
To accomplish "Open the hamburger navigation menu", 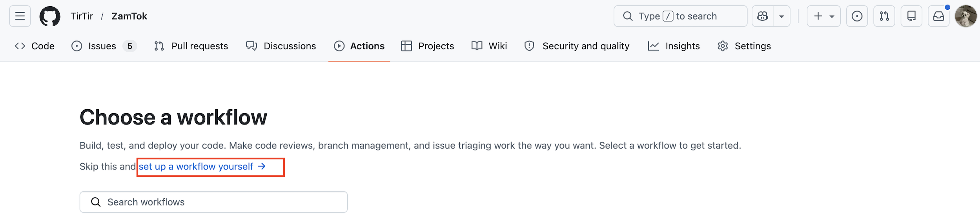I will coord(20,16).
